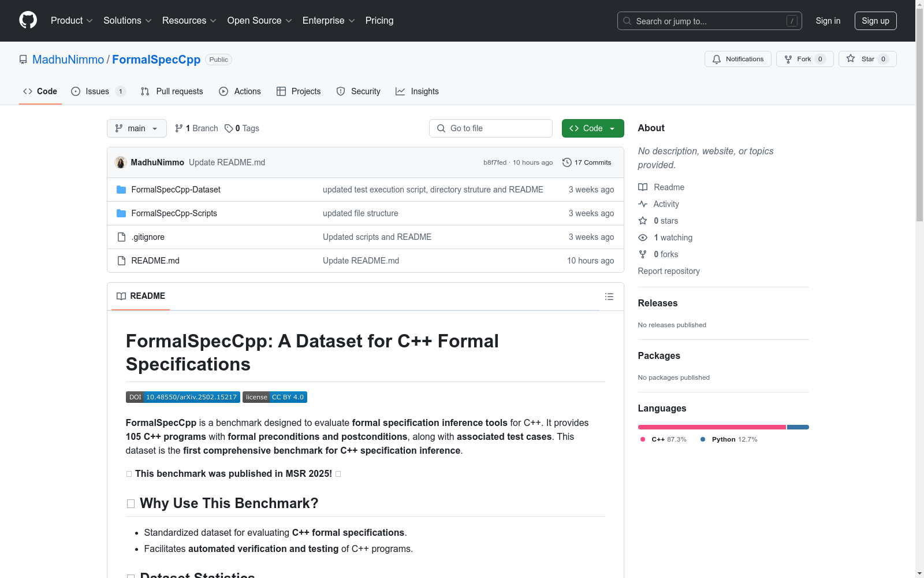The width and height of the screenshot is (924, 578).
Task: Click the page vertical scrollbar thumb
Action: (x=920, y=114)
